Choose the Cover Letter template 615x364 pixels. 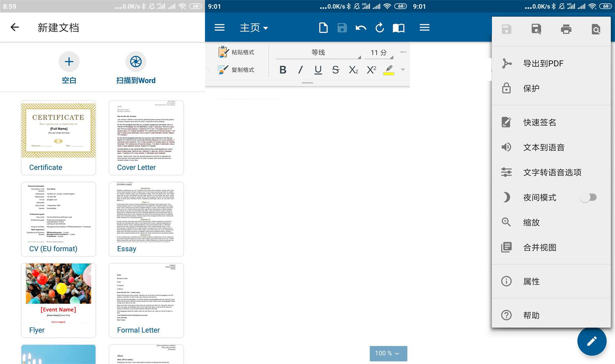146,138
